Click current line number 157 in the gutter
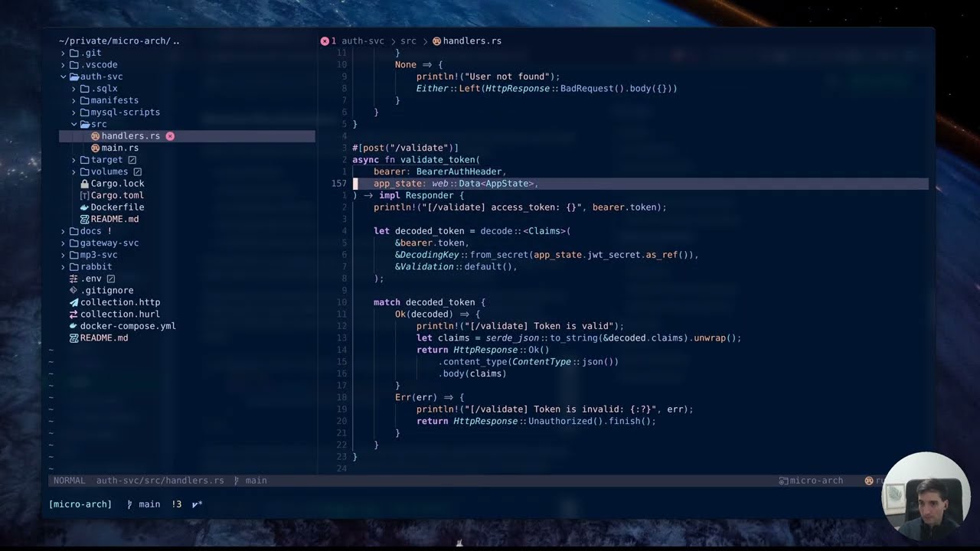 339,184
